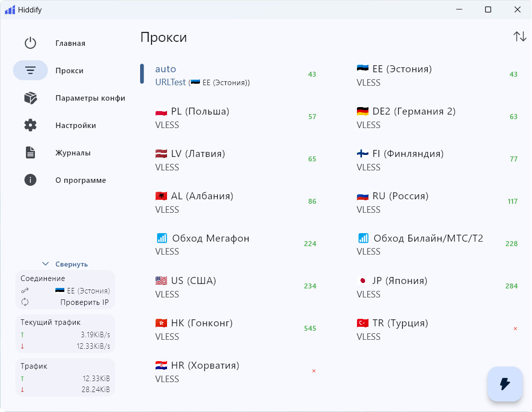The width and height of the screenshot is (532, 412).
Task: Open the Параметры конфигурации box icon
Action: (30, 98)
